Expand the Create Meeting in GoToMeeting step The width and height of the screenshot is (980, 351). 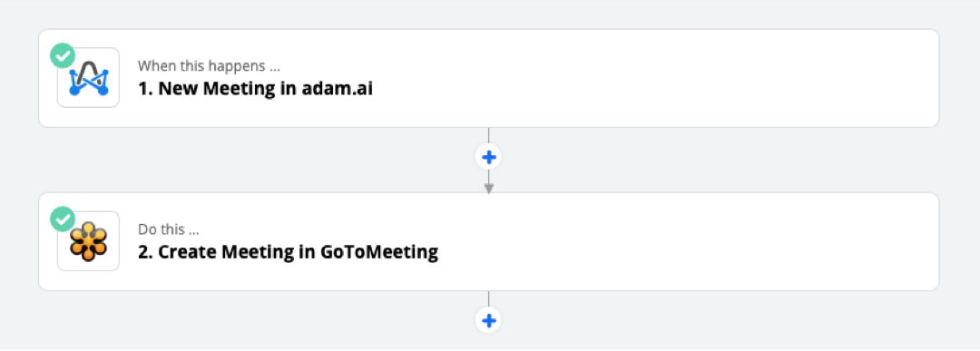489,241
